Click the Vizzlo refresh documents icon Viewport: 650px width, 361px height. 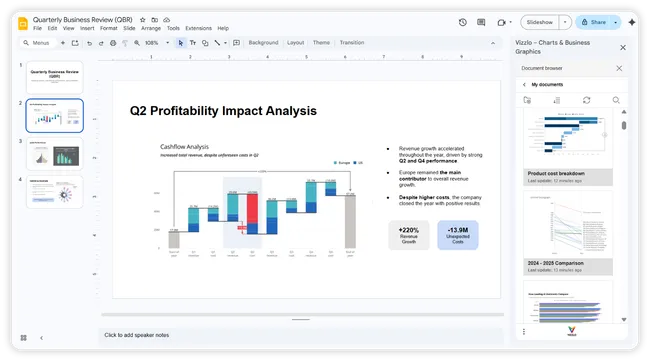(587, 100)
